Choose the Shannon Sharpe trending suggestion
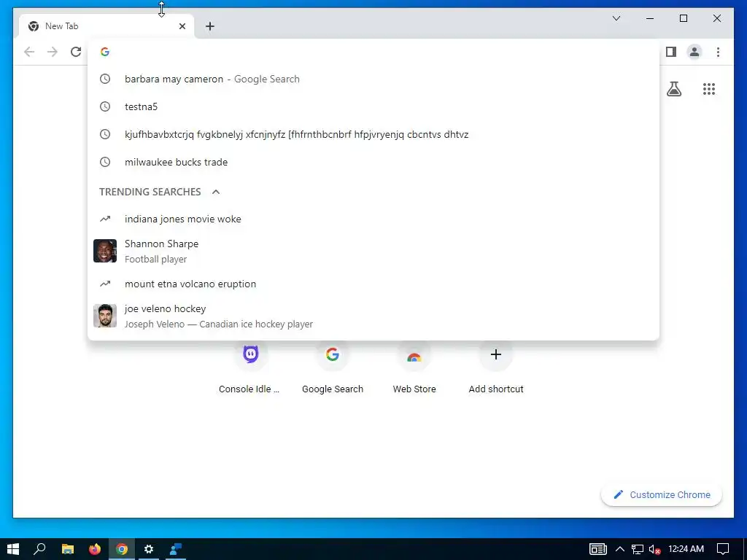Viewport: 747px width, 560px height. pyautogui.click(x=373, y=251)
